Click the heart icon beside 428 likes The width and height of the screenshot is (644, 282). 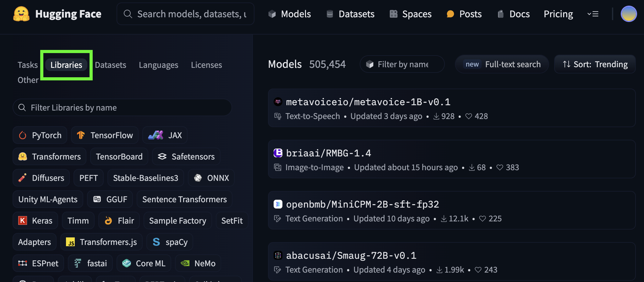tap(469, 117)
